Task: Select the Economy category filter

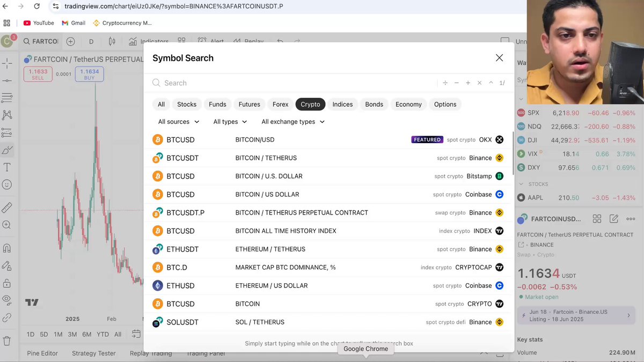Action: [408, 105]
